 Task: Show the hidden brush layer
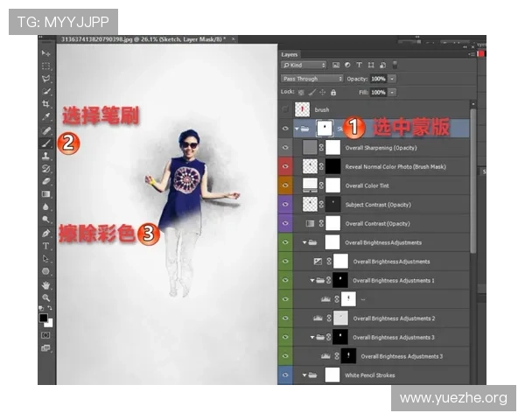coord(285,109)
